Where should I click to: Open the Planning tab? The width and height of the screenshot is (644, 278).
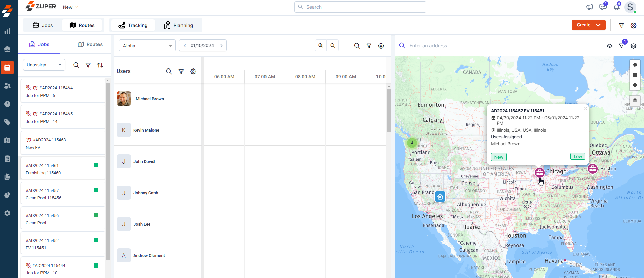click(178, 25)
